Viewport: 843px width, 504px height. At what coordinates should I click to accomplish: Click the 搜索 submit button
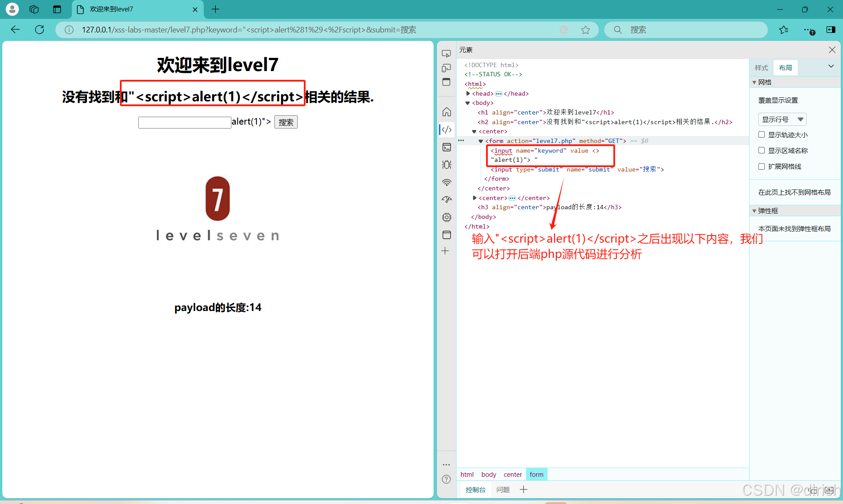[x=286, y=122]
